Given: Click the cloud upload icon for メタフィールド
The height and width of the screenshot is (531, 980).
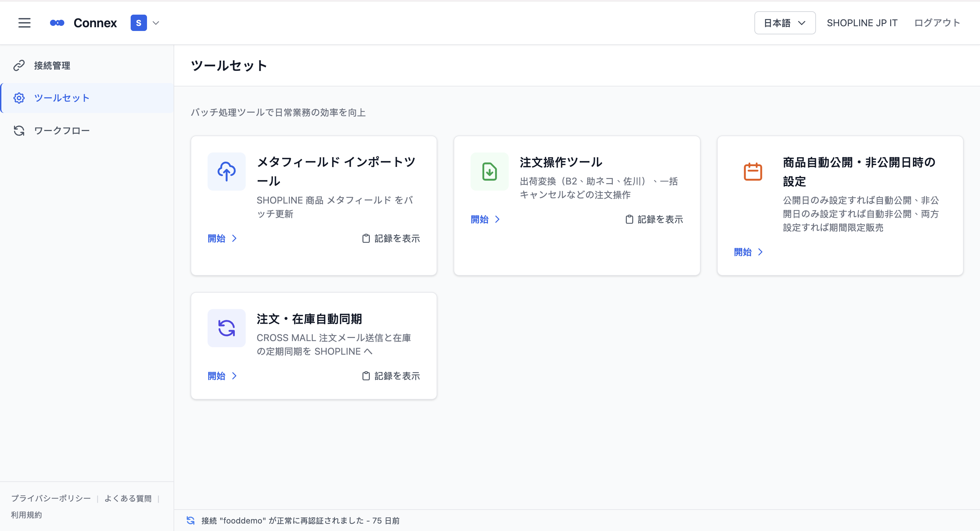Looking at the screenshot, I should point(226,172).
